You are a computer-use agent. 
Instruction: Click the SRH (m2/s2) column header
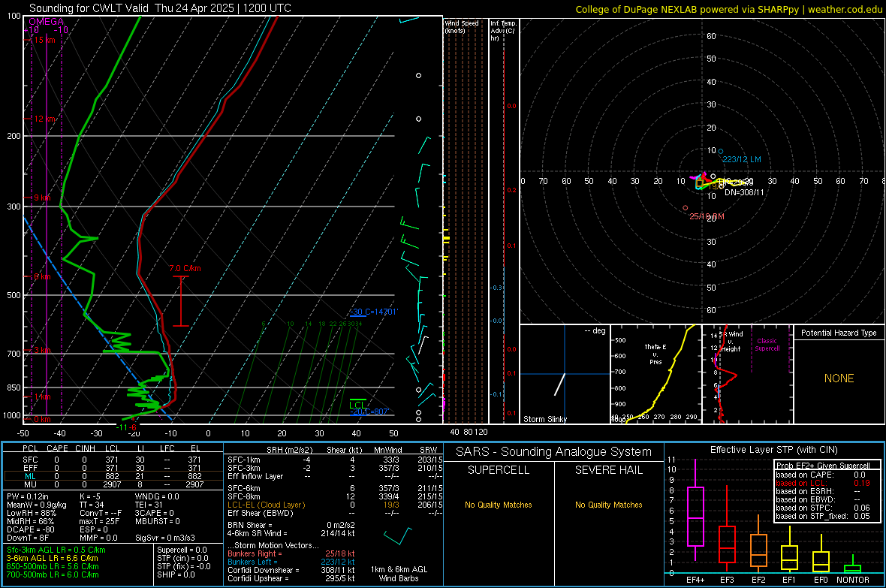point(289,450)
